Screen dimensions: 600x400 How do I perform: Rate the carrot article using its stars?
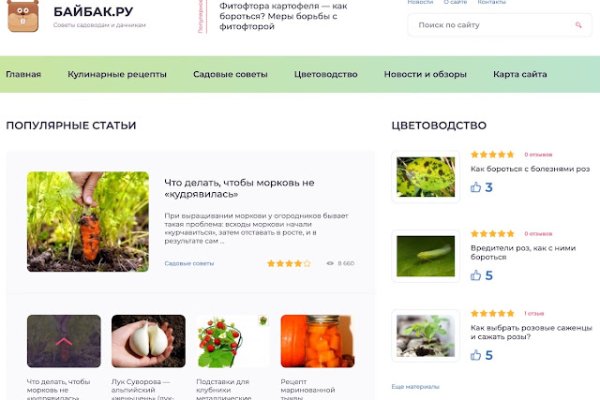289,263
